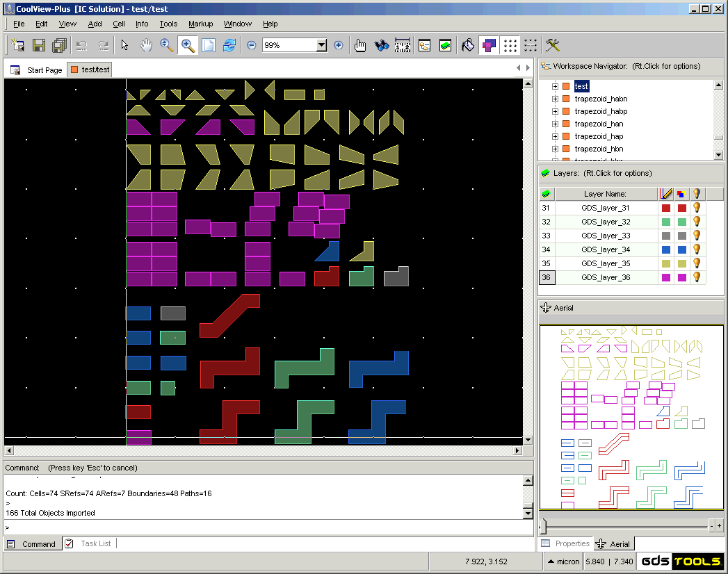Click the aerial slider plus button

click(719, 526)
